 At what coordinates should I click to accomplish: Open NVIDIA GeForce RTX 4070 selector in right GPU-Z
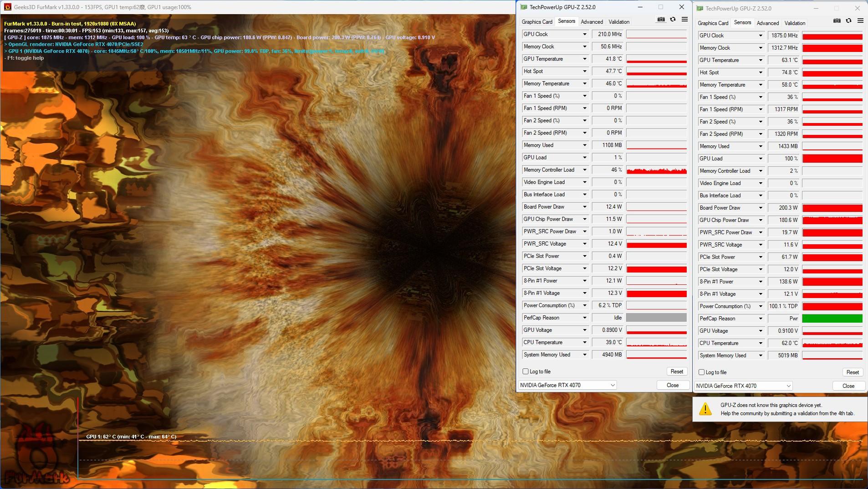(x=744, y=386)
